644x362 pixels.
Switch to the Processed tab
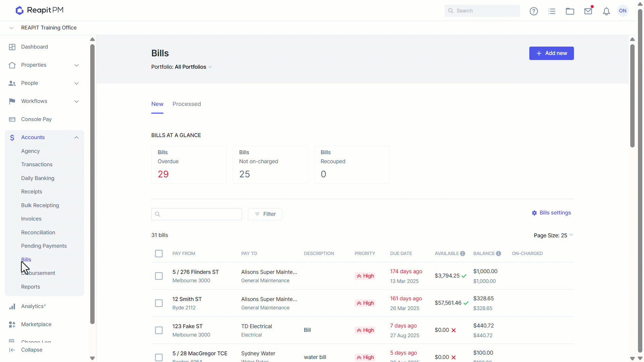pos(186,104)
